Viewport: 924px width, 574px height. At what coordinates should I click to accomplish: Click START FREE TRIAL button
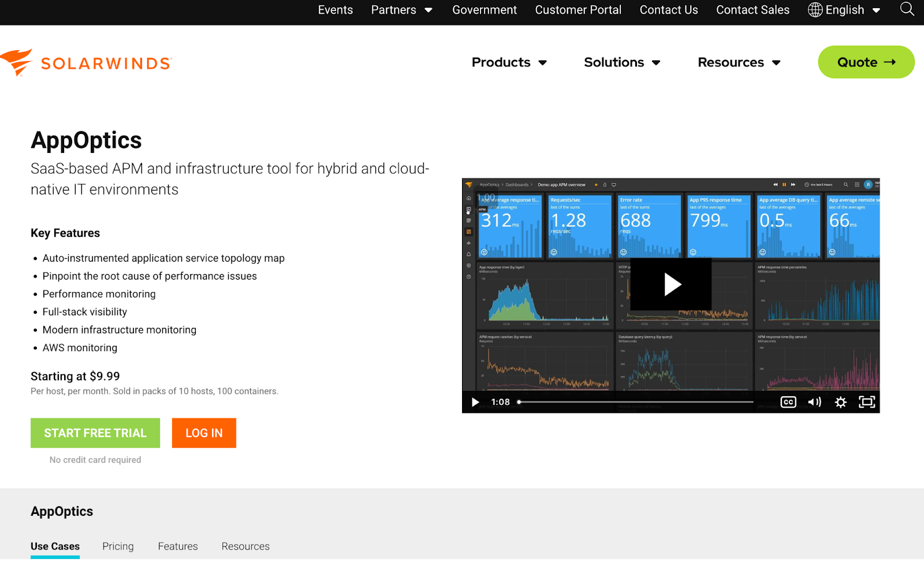[95, 433]
